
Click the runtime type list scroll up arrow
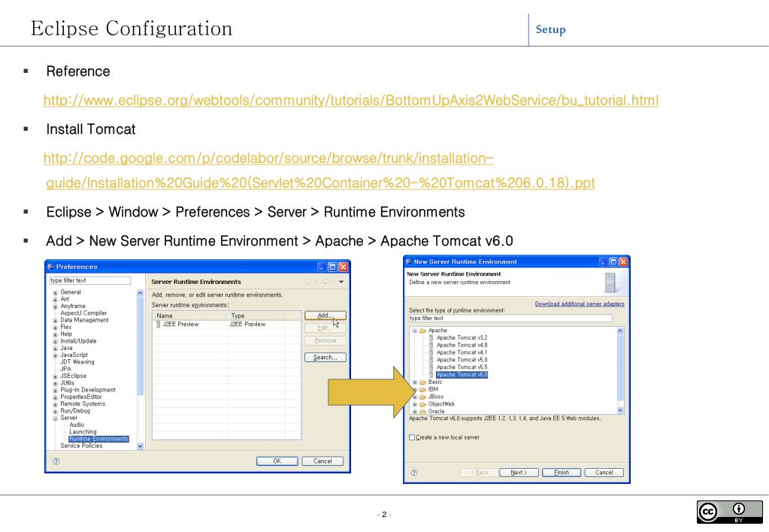(620, 331)
